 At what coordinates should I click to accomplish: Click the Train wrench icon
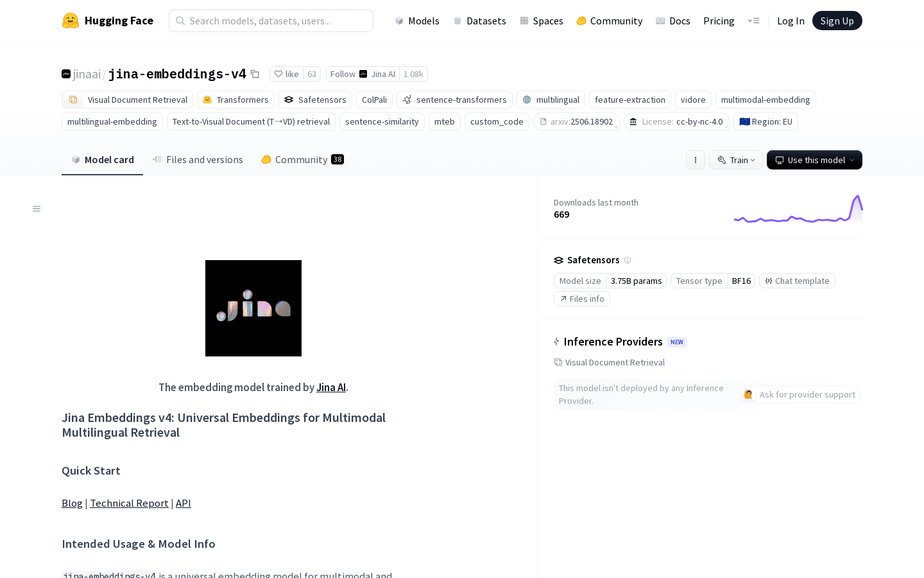click(x=723, y=160)
